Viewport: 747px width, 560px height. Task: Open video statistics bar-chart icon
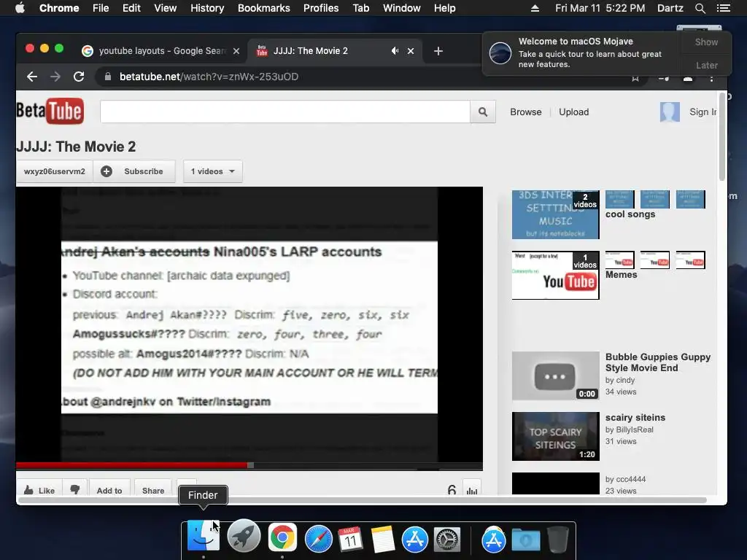(x=472, y=489)
